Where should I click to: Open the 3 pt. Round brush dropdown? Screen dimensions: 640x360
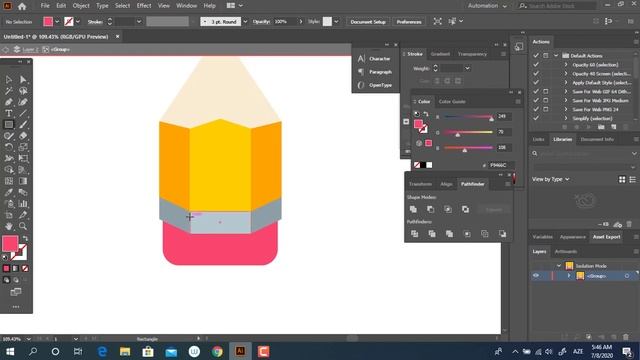tap(245, 22)
